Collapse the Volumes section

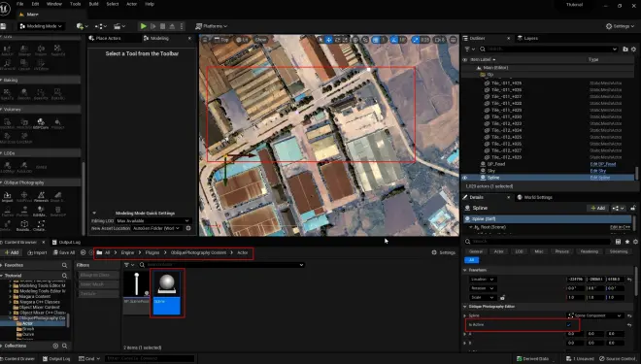point(2,110)
